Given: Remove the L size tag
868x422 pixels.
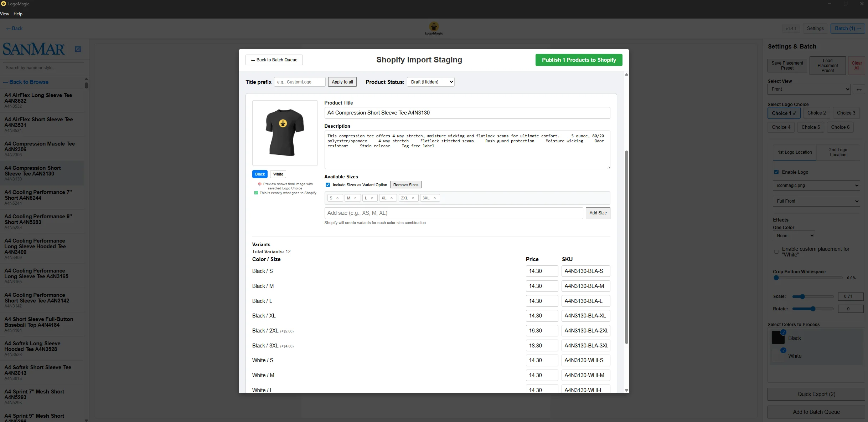Looking at the screenshot, I should tap(372, 198).
